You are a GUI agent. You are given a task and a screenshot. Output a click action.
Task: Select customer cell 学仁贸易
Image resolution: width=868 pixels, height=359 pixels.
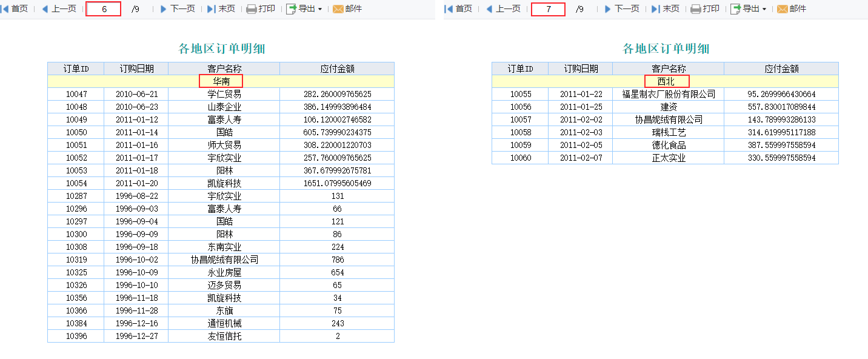pyautogui.click(x=224, y=94)
